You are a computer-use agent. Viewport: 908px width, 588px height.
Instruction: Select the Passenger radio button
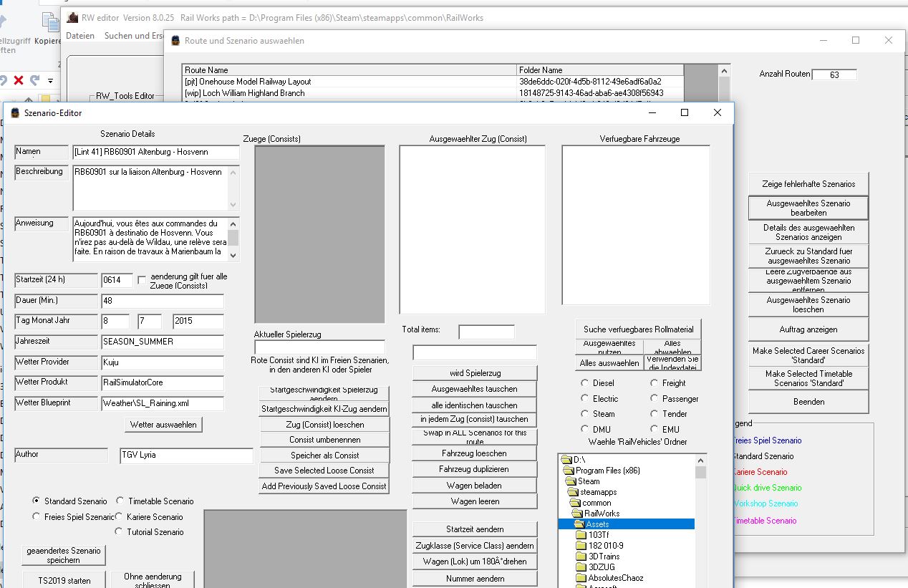[x=654, y=398]
